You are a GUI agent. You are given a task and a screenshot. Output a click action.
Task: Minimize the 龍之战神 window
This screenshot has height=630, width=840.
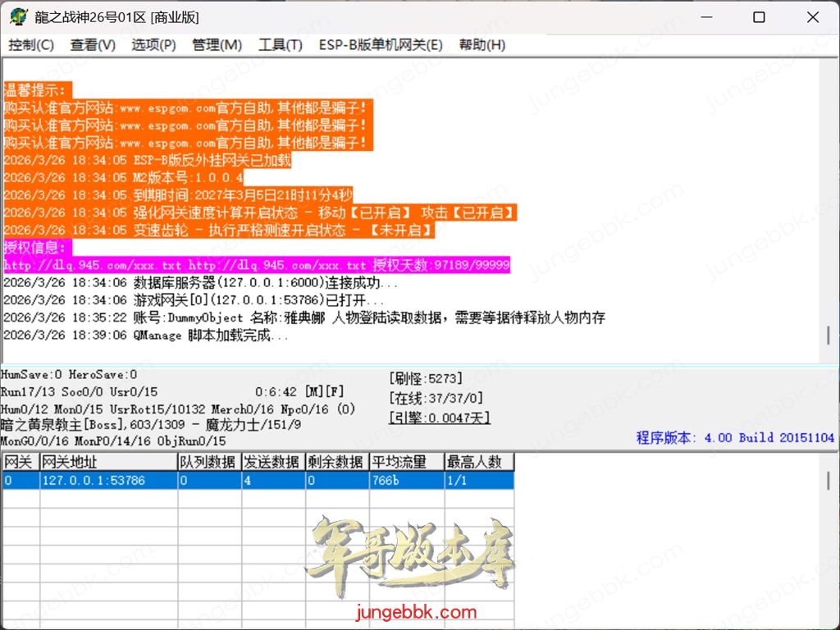click(x=704, y=17)
